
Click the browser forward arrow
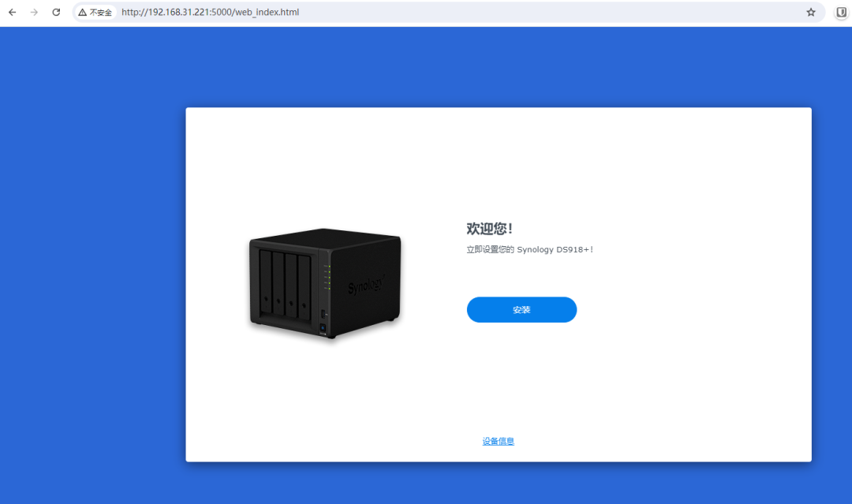(x=34, y=13)
